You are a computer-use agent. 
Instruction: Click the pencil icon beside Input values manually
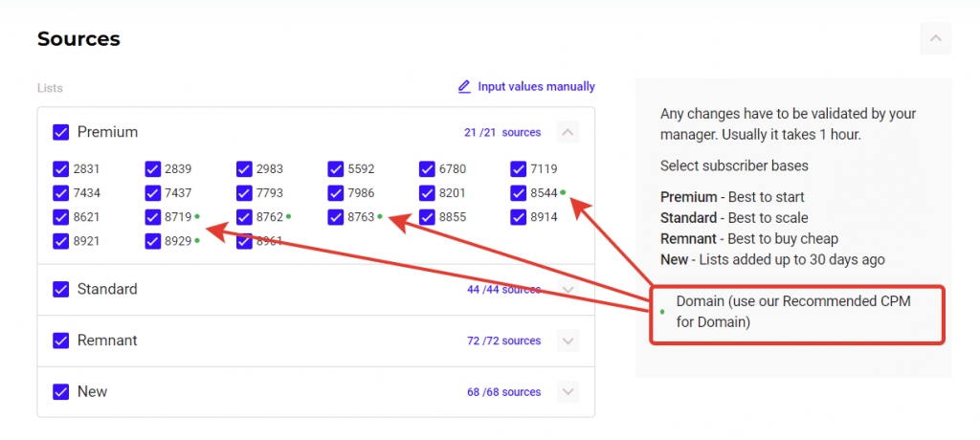pos(464,87)
